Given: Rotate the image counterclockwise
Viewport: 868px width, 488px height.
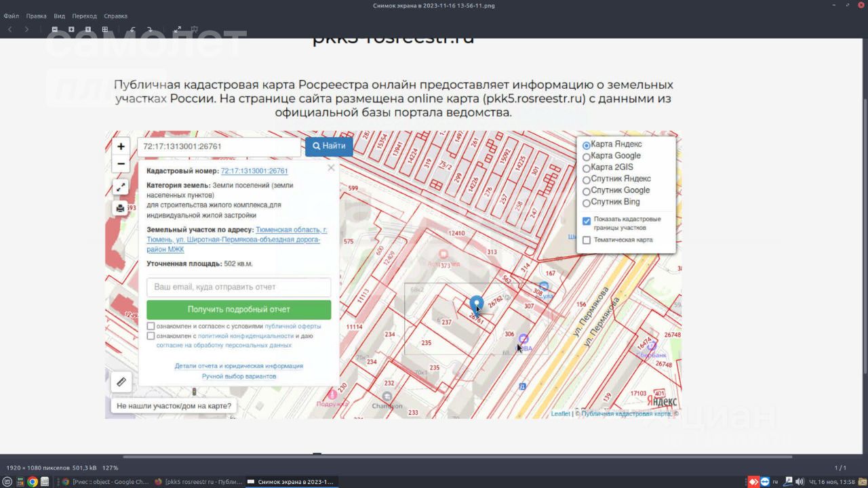Looking at the screenshot, I should 133,29.
